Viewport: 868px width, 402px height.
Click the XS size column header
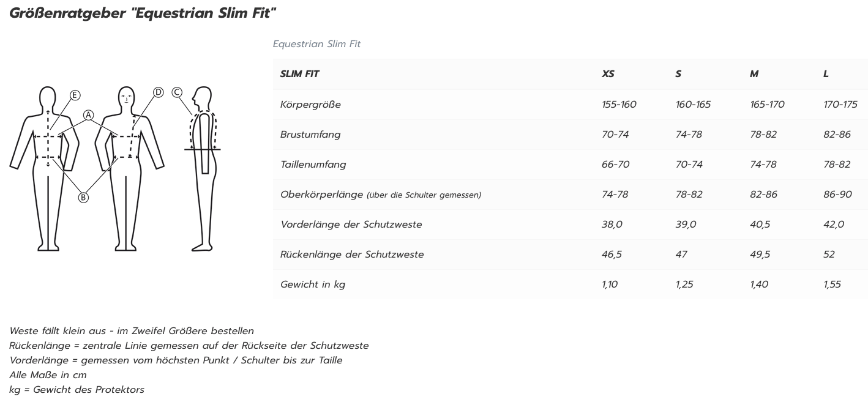click(x=608, y=74)
